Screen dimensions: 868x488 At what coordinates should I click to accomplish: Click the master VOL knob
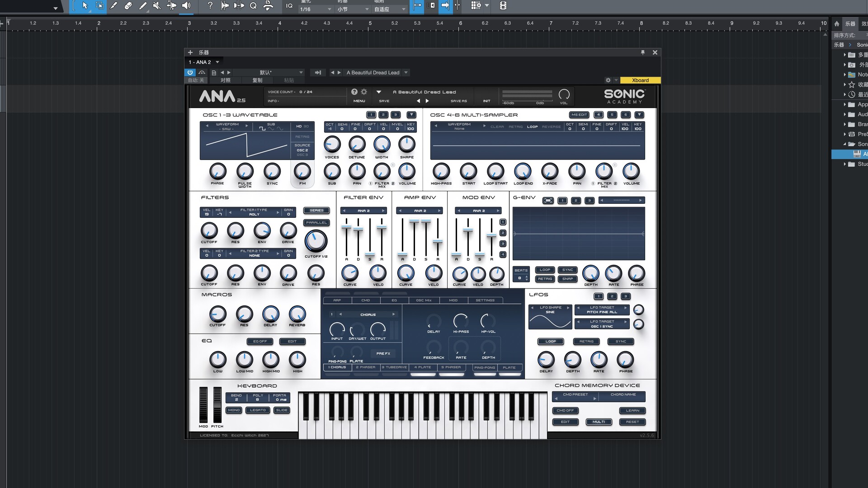tap(564, 94)
